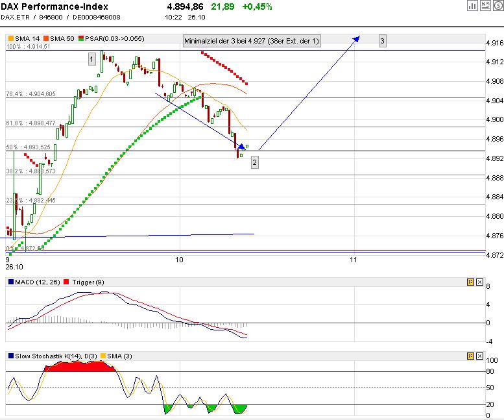Click the point change 21,89
Image resolution: width=504 pixels, height=420 pixels.
(x=222, y=6)
